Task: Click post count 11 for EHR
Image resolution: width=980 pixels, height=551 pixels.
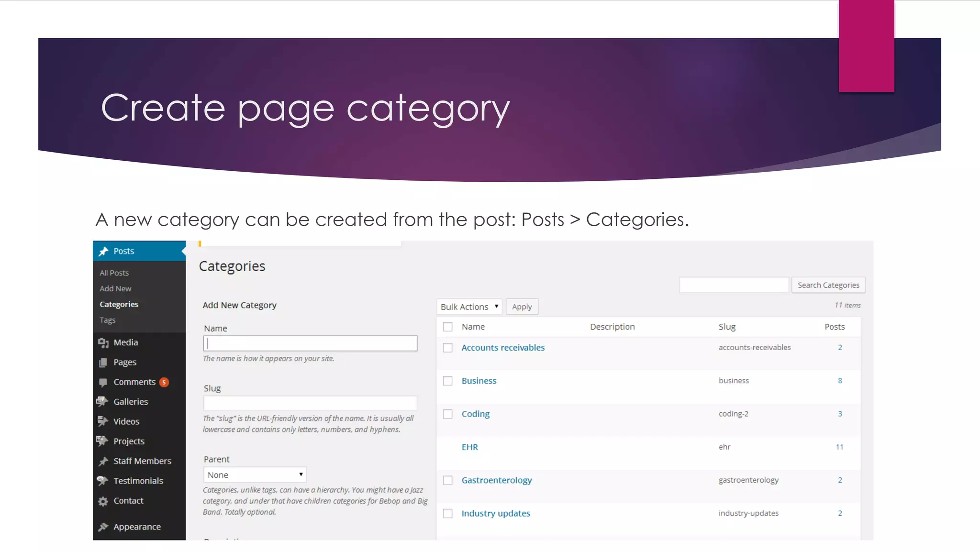Action: [x=839, y=447]
